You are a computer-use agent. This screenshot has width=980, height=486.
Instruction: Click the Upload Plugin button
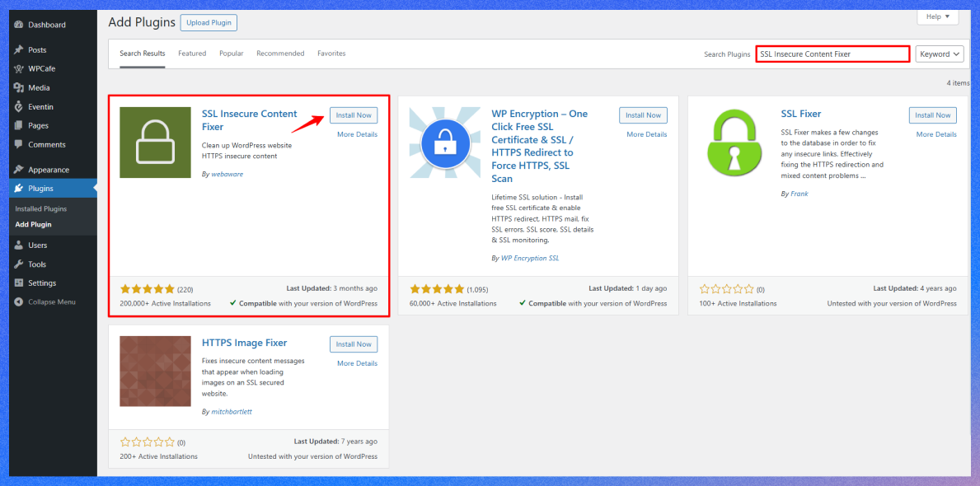(209, 23)
